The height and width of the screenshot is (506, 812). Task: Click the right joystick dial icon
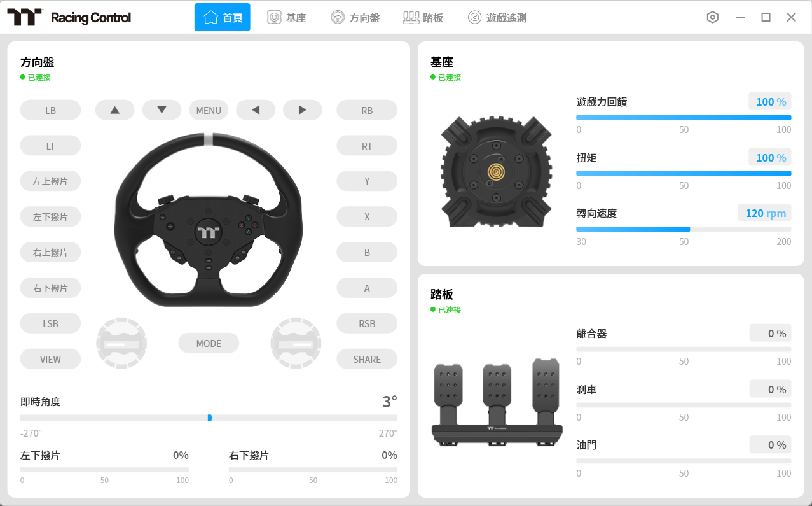pos(296,344)
